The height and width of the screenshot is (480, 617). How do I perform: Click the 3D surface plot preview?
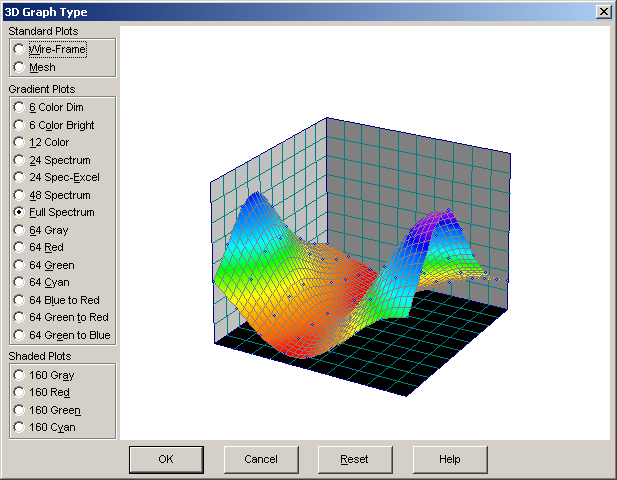(360, 257)
